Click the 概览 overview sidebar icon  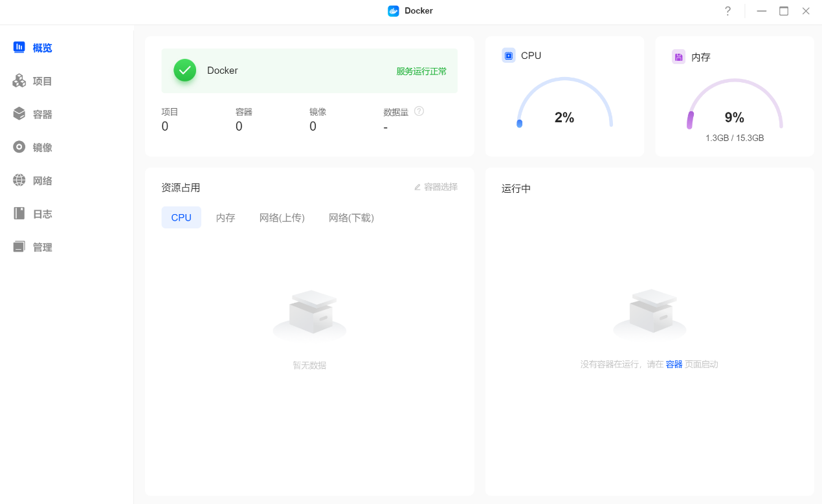[19, 47]
